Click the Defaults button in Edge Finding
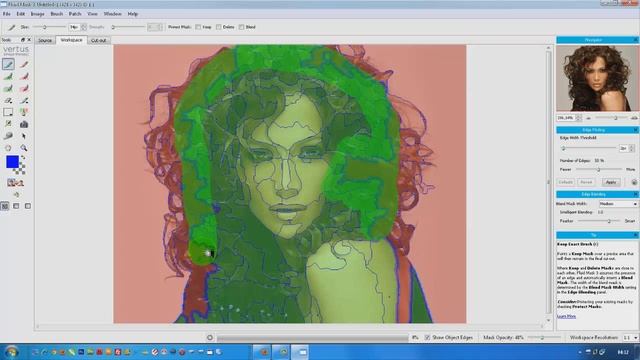Screen dimensions: 640x360 tap(566, 182)
